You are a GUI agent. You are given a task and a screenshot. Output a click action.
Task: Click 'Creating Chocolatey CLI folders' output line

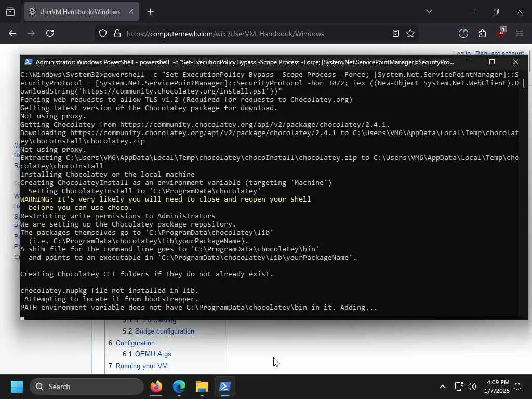coord(147,274)
